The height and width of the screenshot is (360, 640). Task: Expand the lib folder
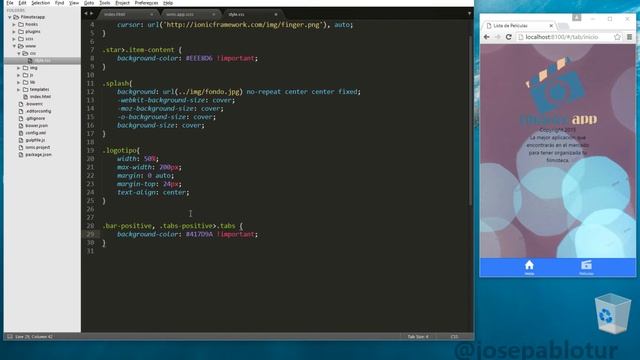point(19,82)
